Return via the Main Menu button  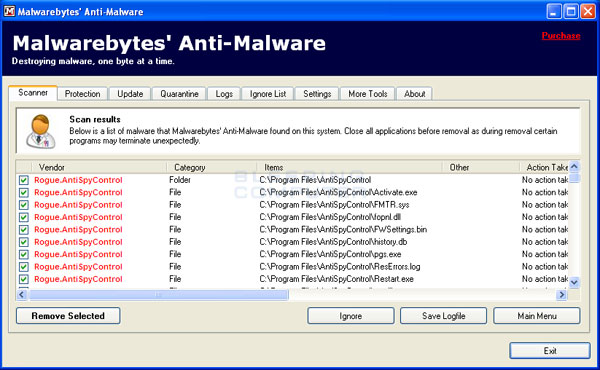click(x=537, y=316)
